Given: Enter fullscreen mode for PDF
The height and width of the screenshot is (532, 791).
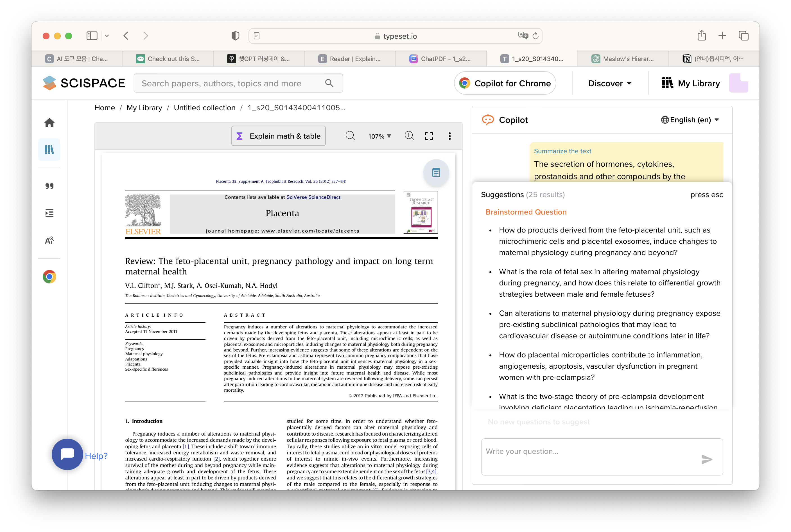Looking at the screenshot, I should (429, 136).
